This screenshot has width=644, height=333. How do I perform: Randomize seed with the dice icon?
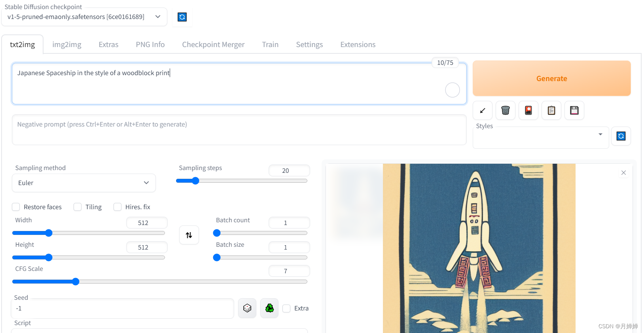[x=247, y=308]
